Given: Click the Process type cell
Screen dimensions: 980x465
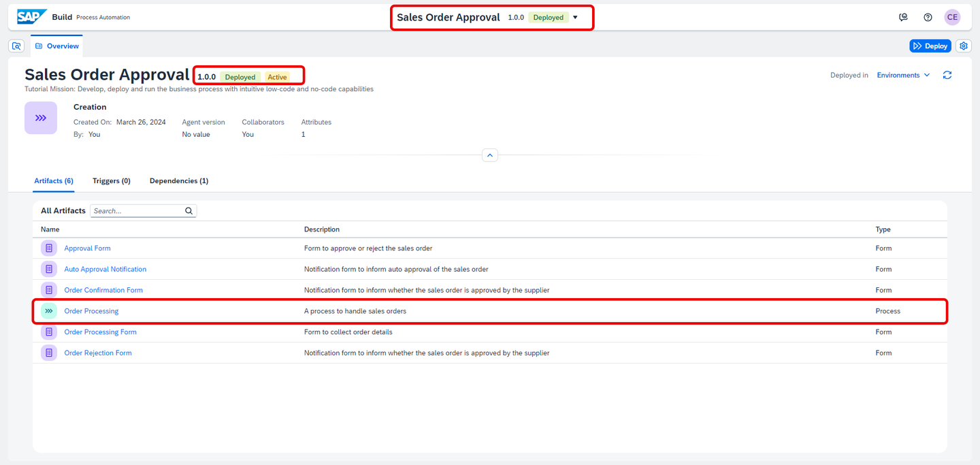Looking at the screenshot, I should pos(888,311).
